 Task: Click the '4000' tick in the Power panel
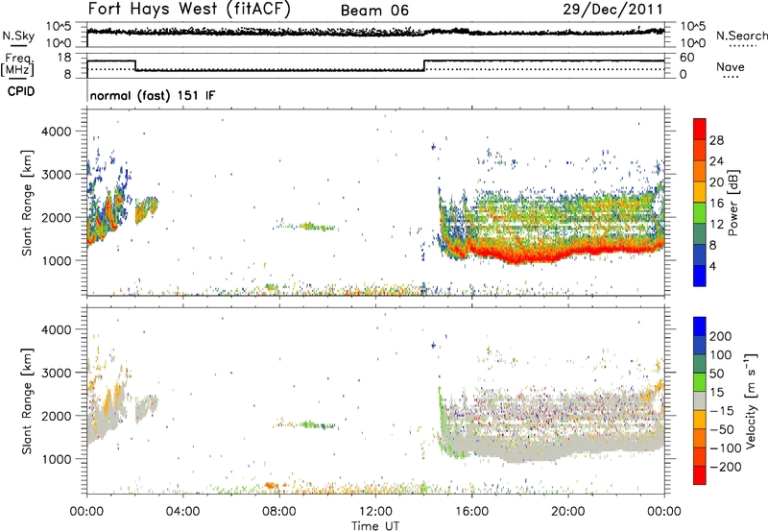point(56,132)
